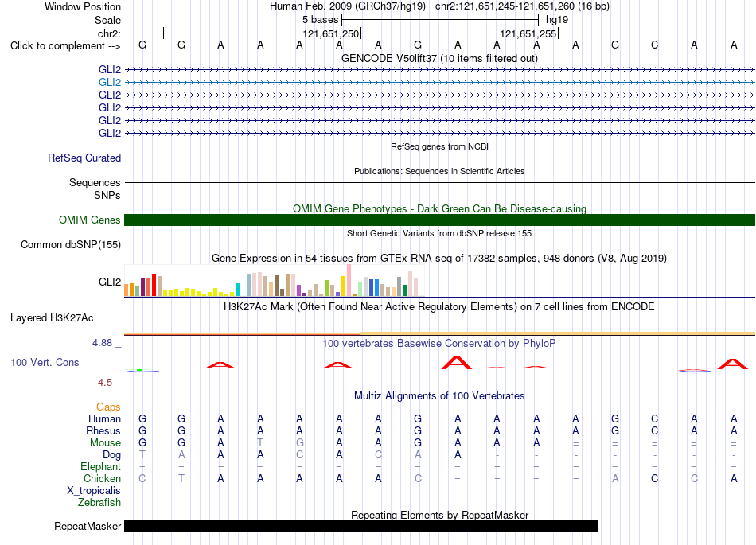Click the 'C' base in the top sequence row
The height and width of the screenshot is (545, 756).
[x=654, y=45]
